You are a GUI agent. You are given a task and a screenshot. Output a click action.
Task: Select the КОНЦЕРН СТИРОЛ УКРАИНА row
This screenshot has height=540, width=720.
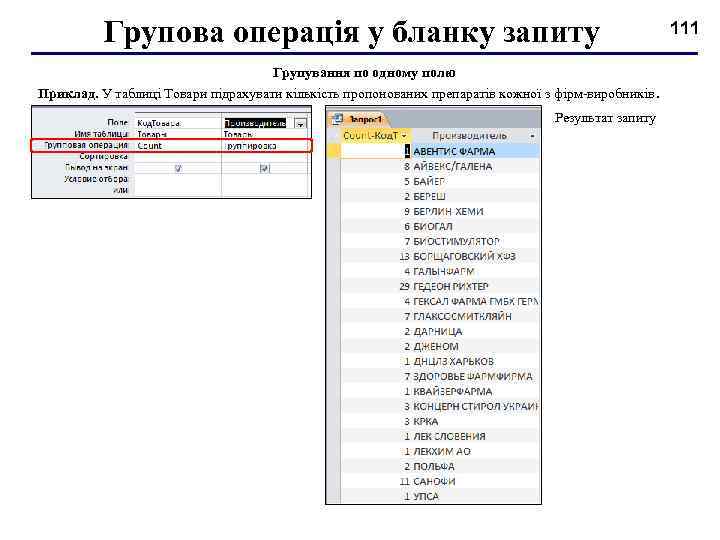click(x=440, y=406)
